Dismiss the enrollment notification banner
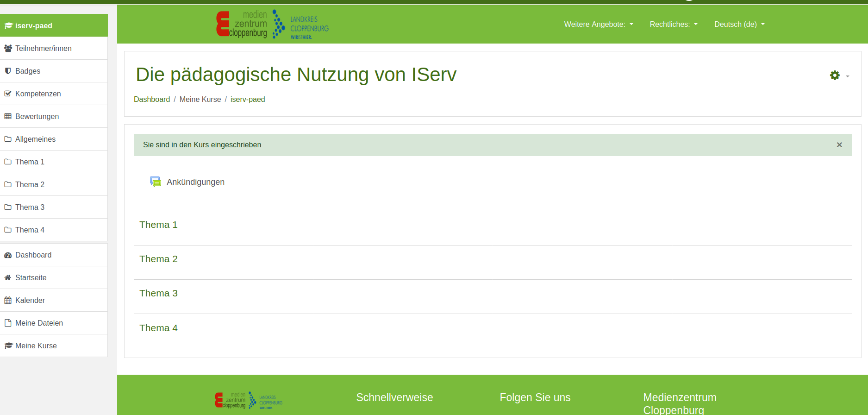868x415 pixels. click(x=839, y=145)
